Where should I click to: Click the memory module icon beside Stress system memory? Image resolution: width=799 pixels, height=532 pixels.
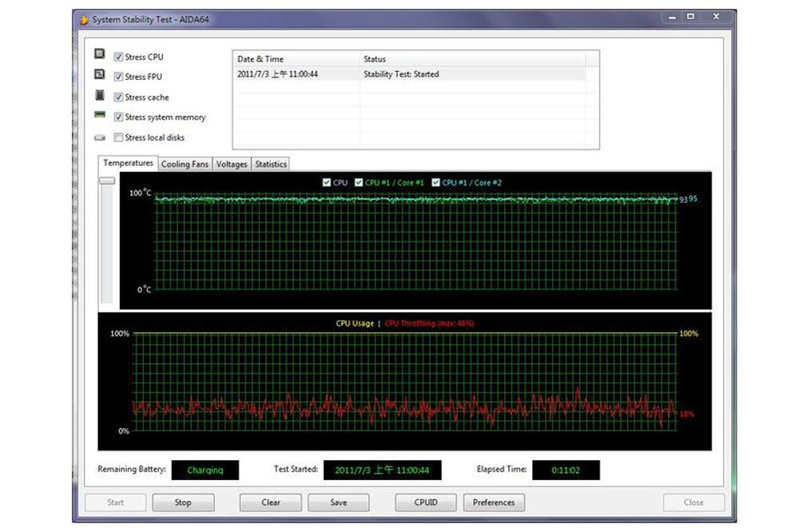(x=100, y=115)
